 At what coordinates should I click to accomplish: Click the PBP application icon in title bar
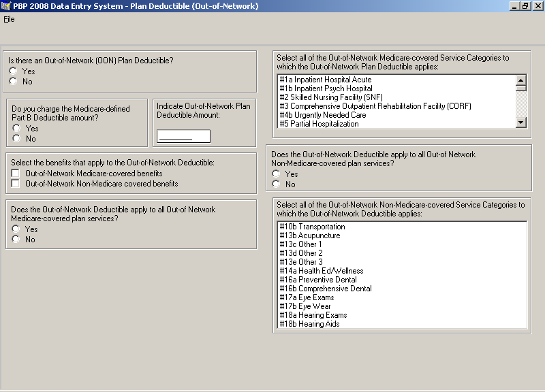6,6
